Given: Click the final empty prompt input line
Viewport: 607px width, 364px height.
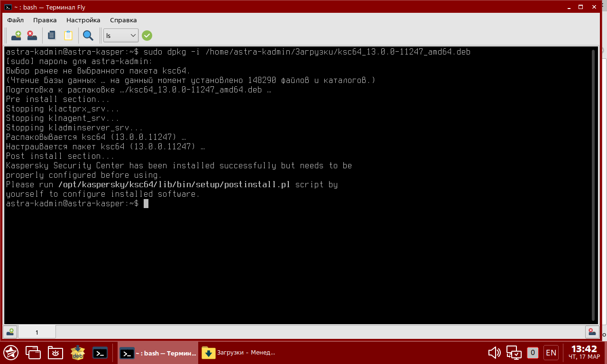Looking at the screenshot, I should pyautogui.click(x=77, y=203).
